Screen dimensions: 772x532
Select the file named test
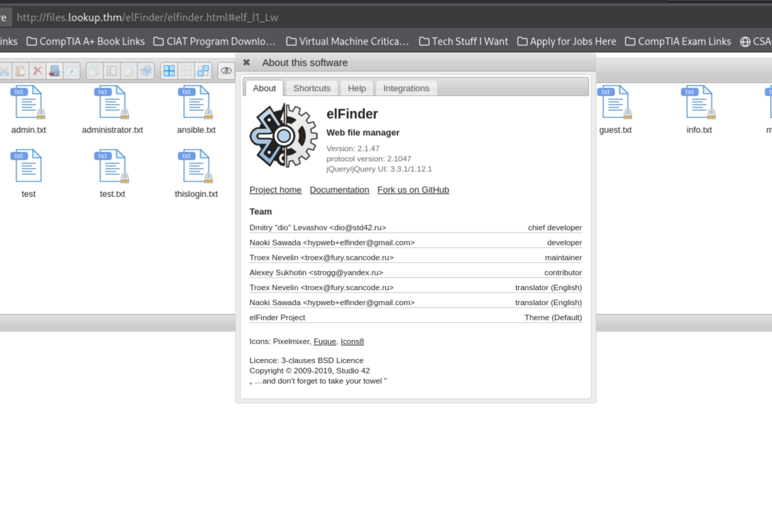28,166
